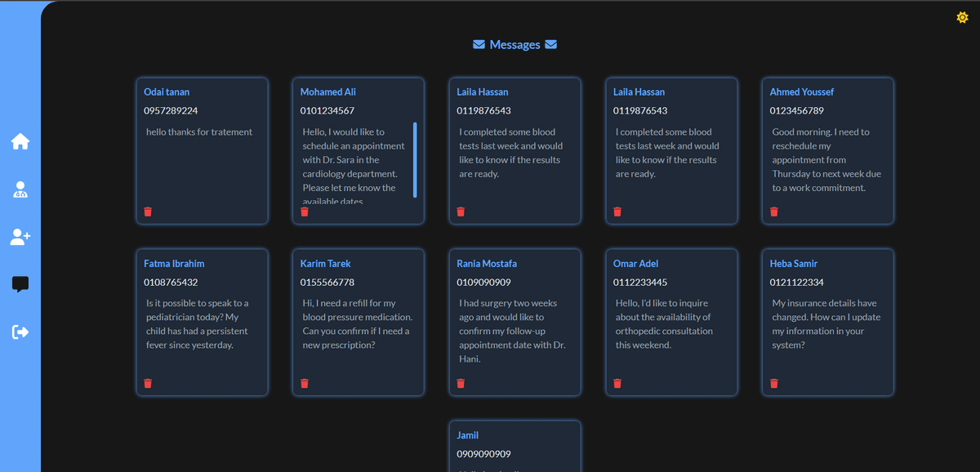Screen dimensions: 980x472
Task: Delete Mohamed Ali's message
Action: 305,212
